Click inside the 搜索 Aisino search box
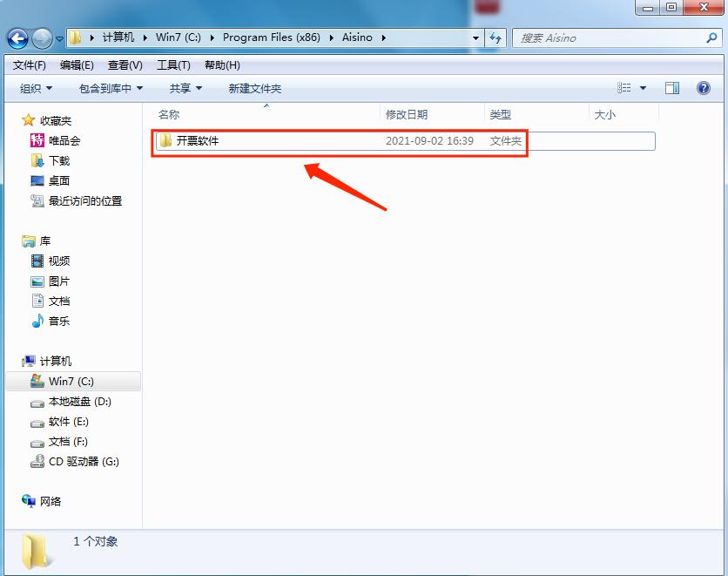Viewport: 728px width, 576px height. click(610, 37)
